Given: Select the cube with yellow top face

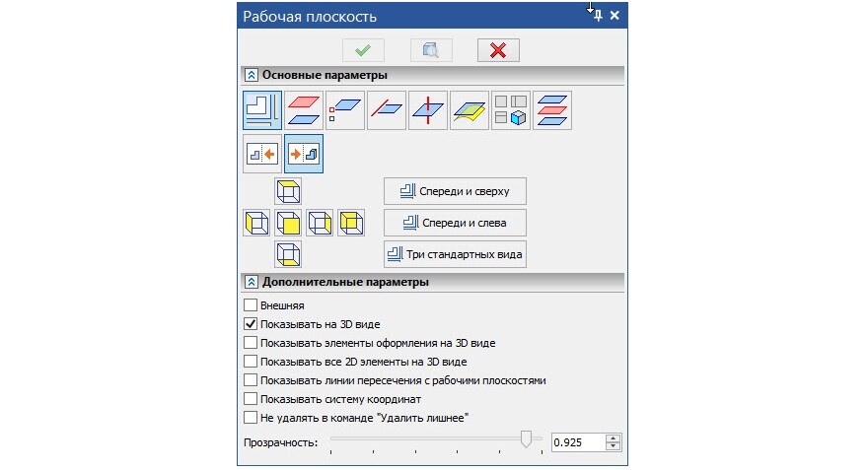Looking at the screenshot, I should pyautogui.click(x=288, y=191).
